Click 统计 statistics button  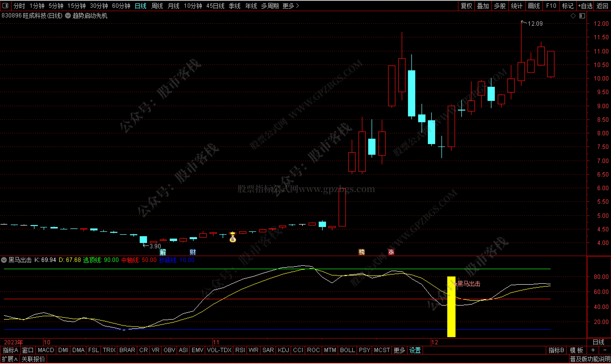pos(517,6)
